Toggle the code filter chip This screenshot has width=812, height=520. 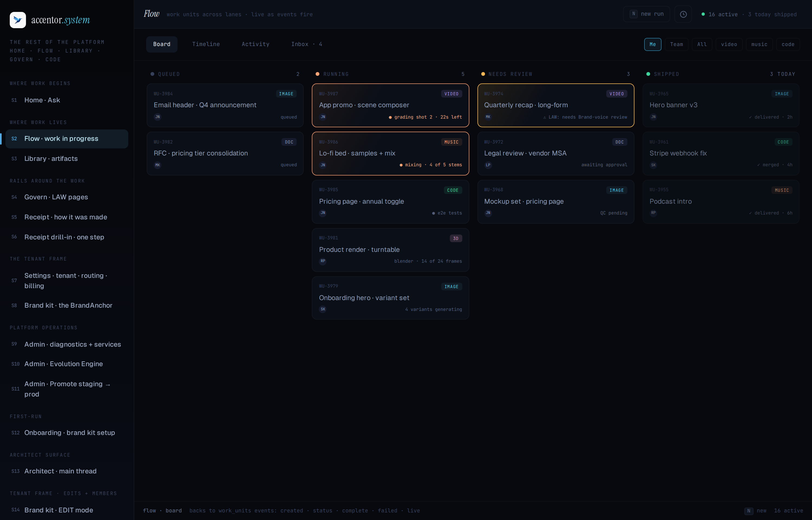[788, 44]
